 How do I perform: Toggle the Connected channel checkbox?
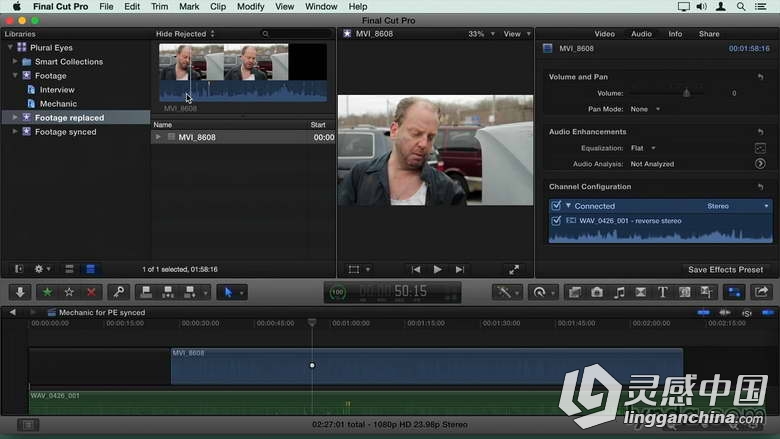click(x=556, y=205)
